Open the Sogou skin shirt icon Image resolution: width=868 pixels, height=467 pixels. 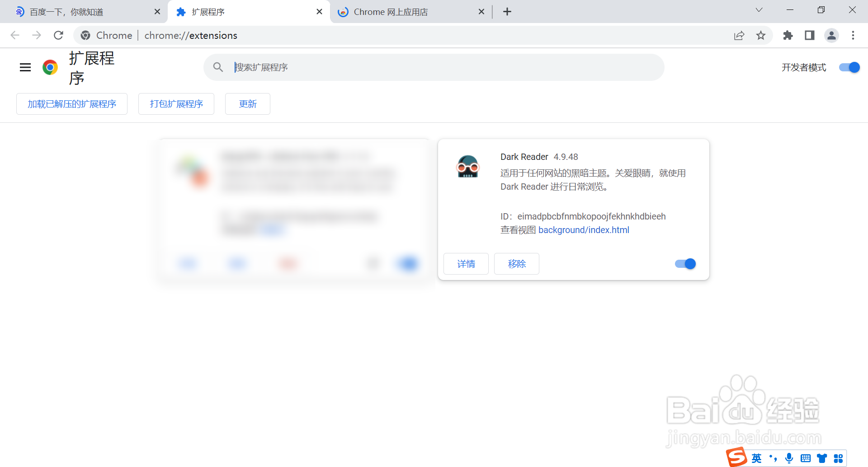tap(822, 458)
